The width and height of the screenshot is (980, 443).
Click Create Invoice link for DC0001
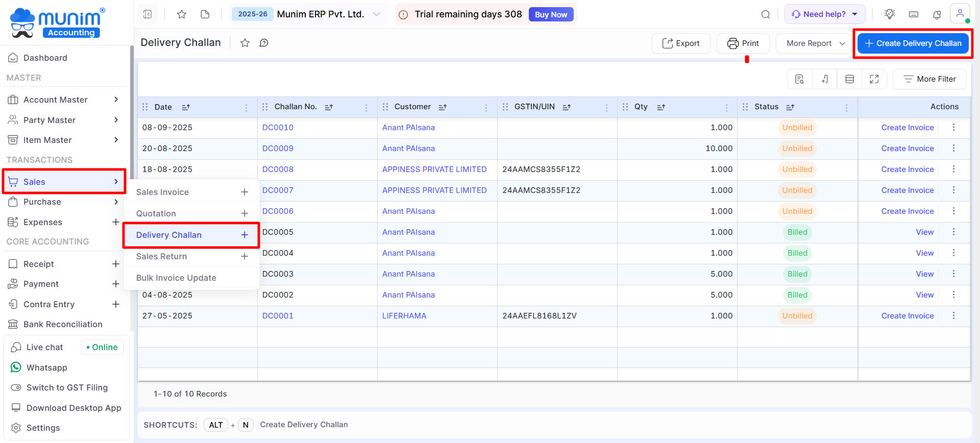coord(907,316)
